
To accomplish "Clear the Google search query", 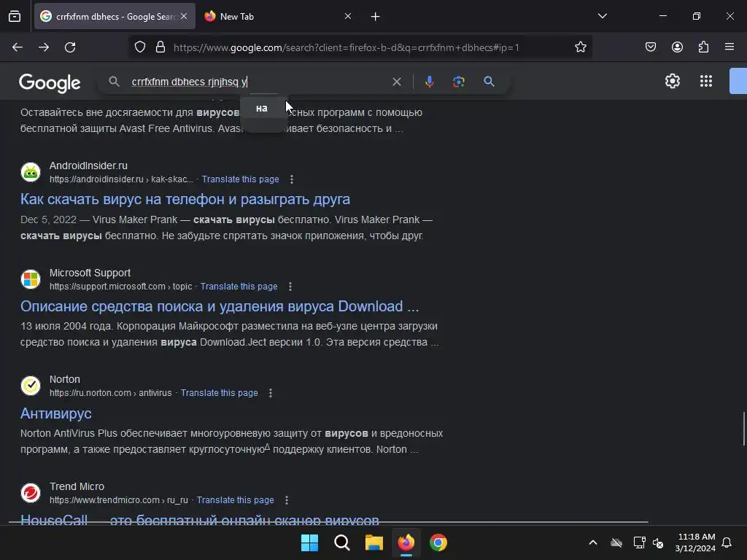I will click(396, 82).
